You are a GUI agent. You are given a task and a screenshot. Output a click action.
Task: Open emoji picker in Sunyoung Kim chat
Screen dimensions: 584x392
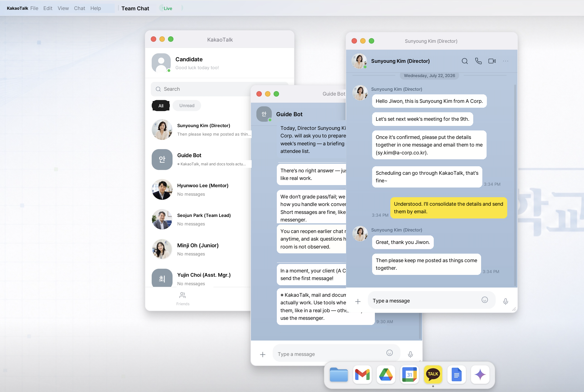pyautogui.click(x=485, y=300)
